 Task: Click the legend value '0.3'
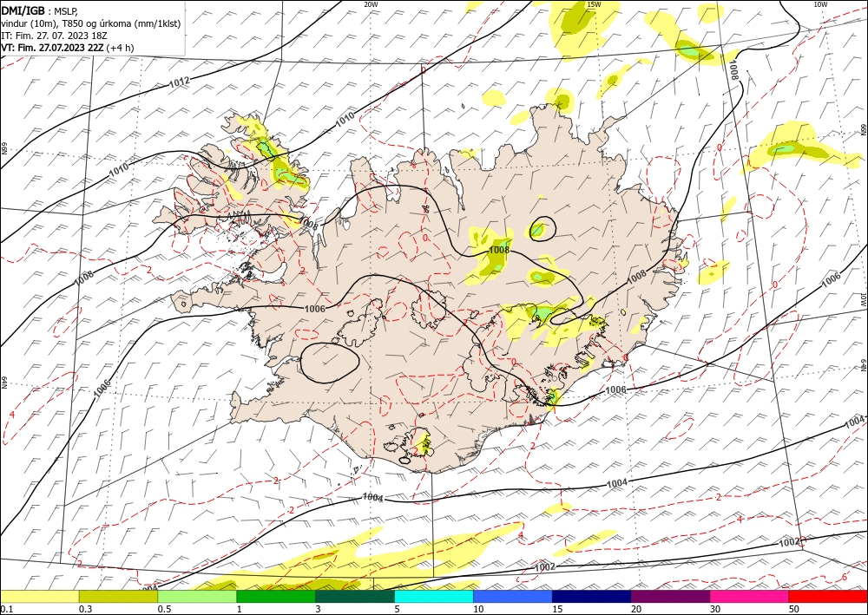click(84, 609)
